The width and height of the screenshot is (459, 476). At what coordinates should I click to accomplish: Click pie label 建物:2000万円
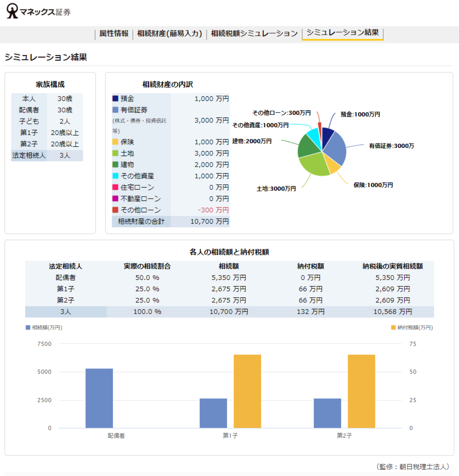point(252,141)
